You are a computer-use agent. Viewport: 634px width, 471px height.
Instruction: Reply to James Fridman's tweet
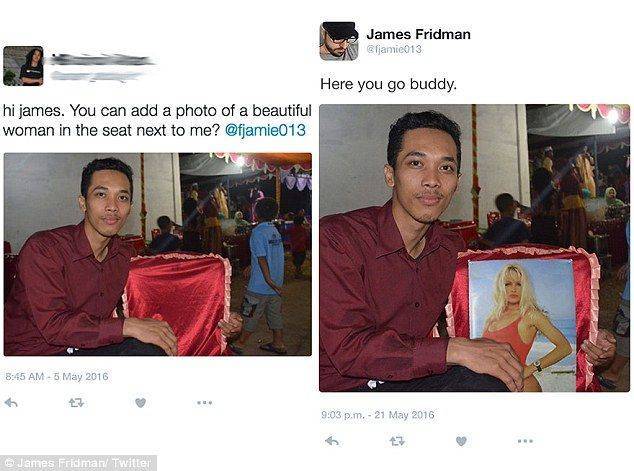coord(332,441)
